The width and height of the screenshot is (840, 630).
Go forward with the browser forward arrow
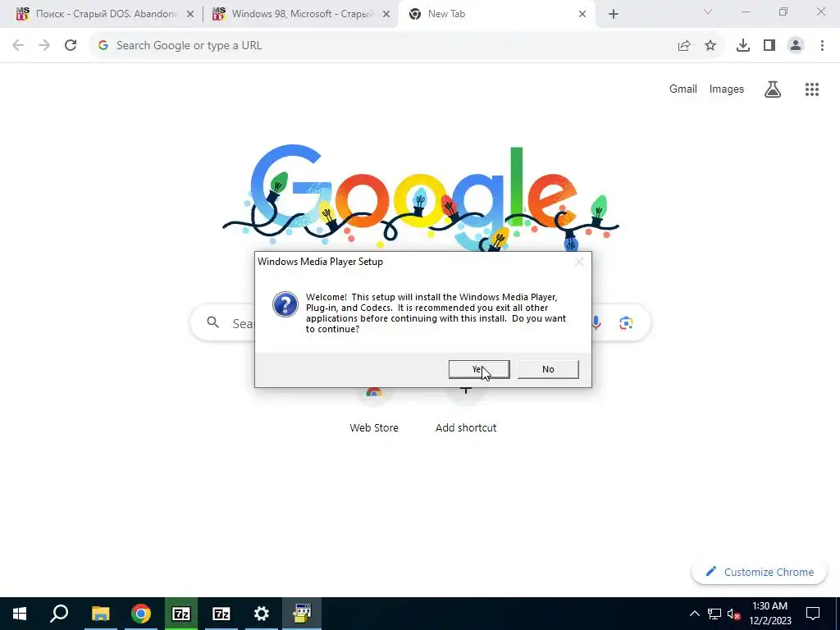coord(44,46)
